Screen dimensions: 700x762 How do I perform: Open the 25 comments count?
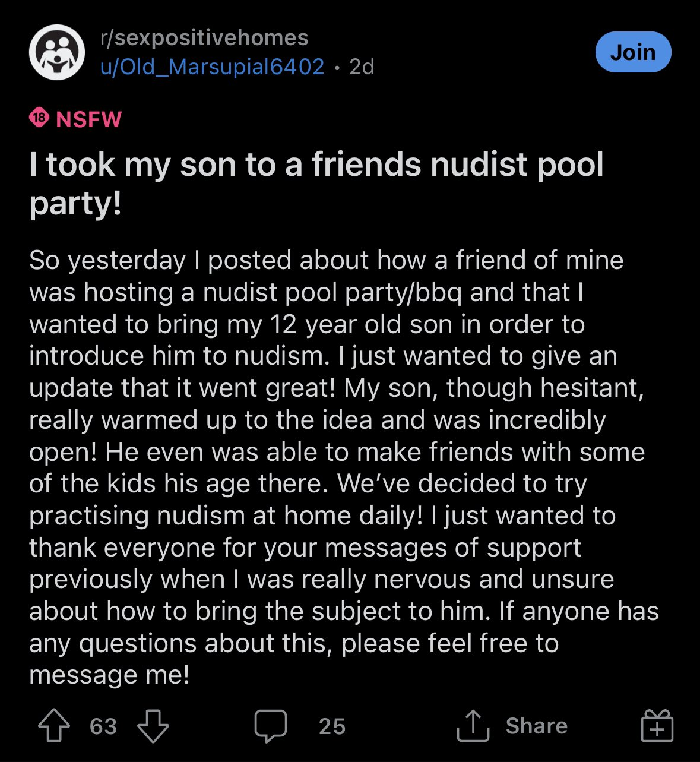332,726
